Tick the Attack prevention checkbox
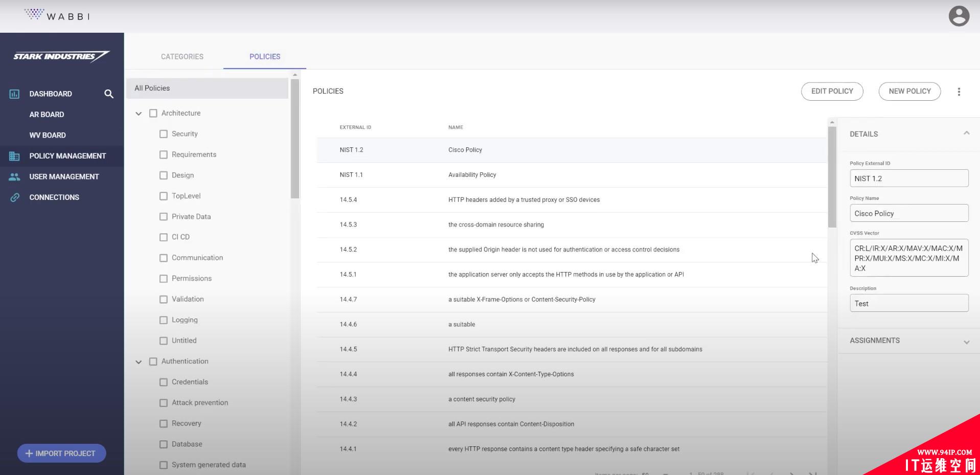The image size is (980, 475). pos(164,403)
